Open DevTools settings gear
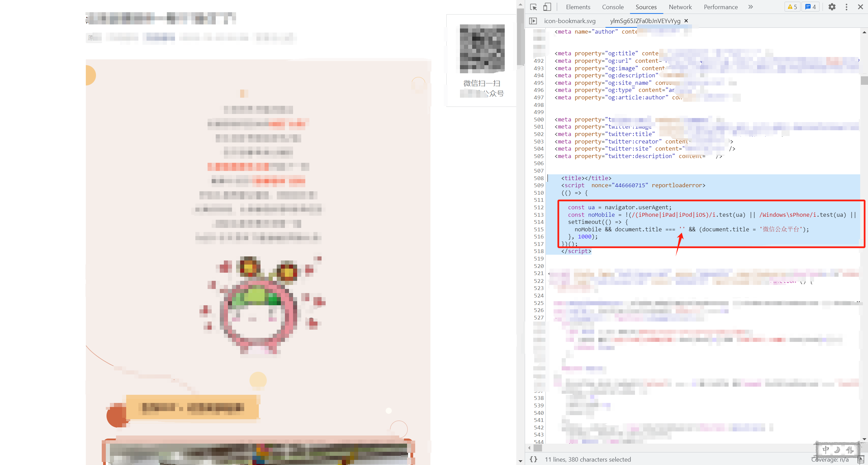Image resolution: width=868 pixels, height=465 pixels. [832, 7]
